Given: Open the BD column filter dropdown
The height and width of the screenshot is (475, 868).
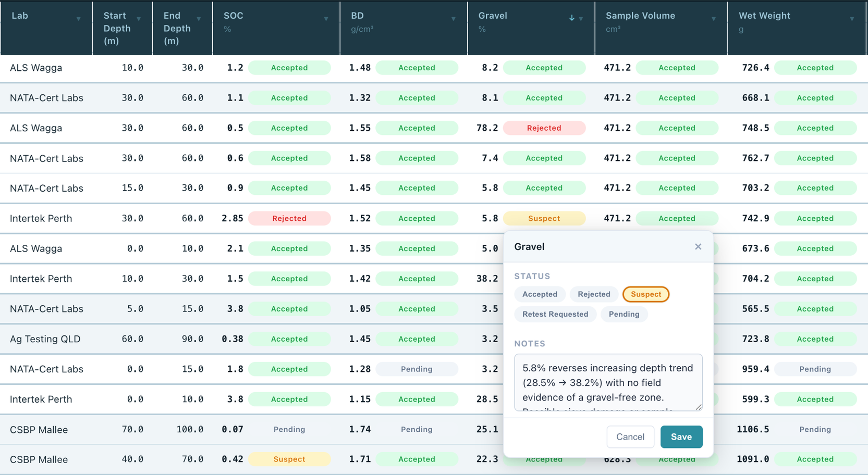Looking at the screenshot, I should (453, 19).
